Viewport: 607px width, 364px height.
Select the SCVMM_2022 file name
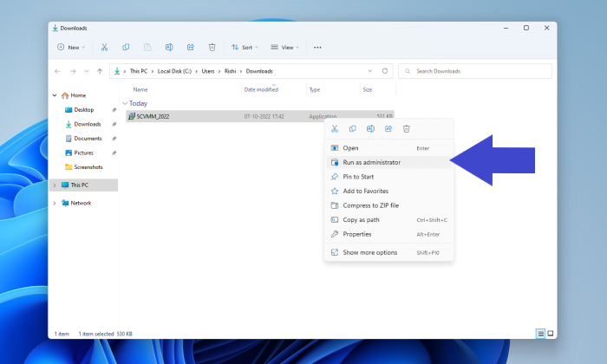tap(153, 116)
